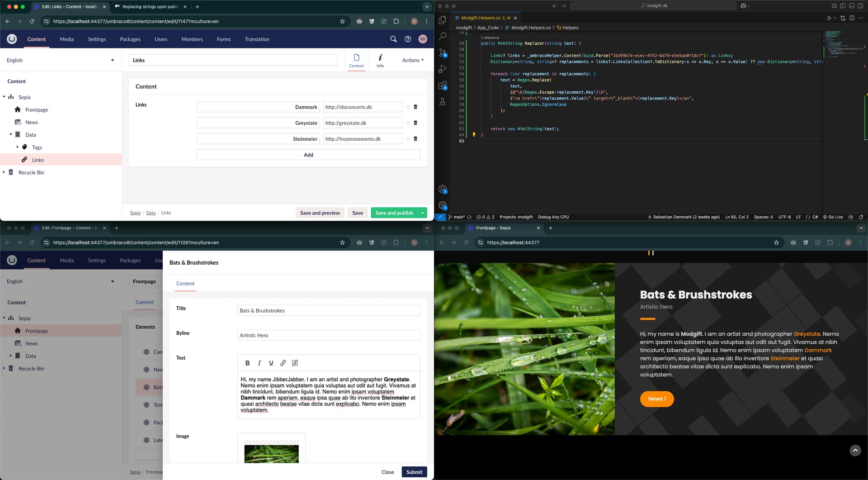
Task: Toggle bold in Text editor
Action: pos(247,363)
